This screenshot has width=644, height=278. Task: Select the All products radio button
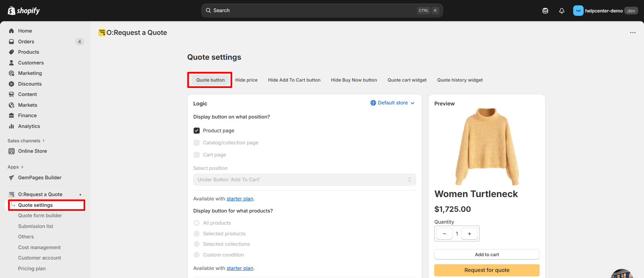(x=197, y=223)
